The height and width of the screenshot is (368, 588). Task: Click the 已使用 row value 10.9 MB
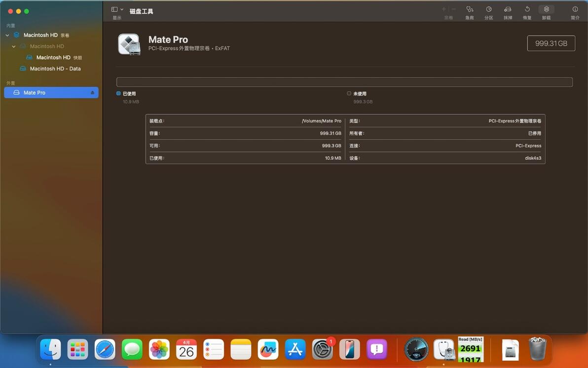click(x=333, y=158)
